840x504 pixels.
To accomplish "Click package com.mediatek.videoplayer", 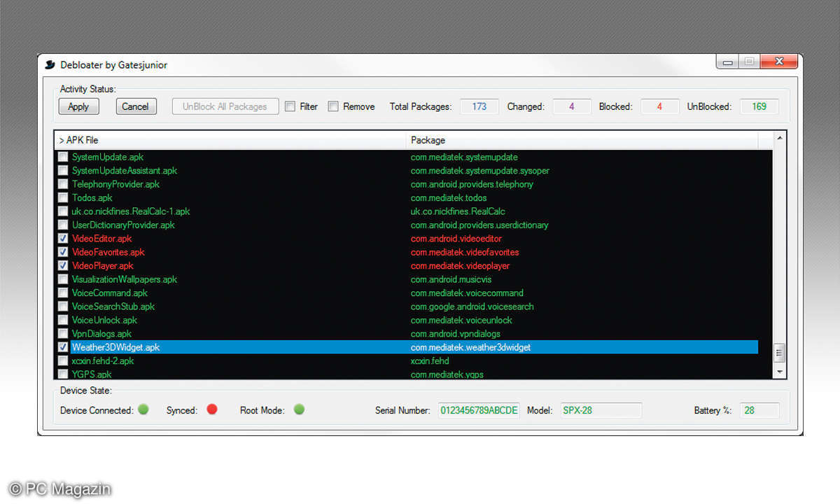I will tap(460, 266).
